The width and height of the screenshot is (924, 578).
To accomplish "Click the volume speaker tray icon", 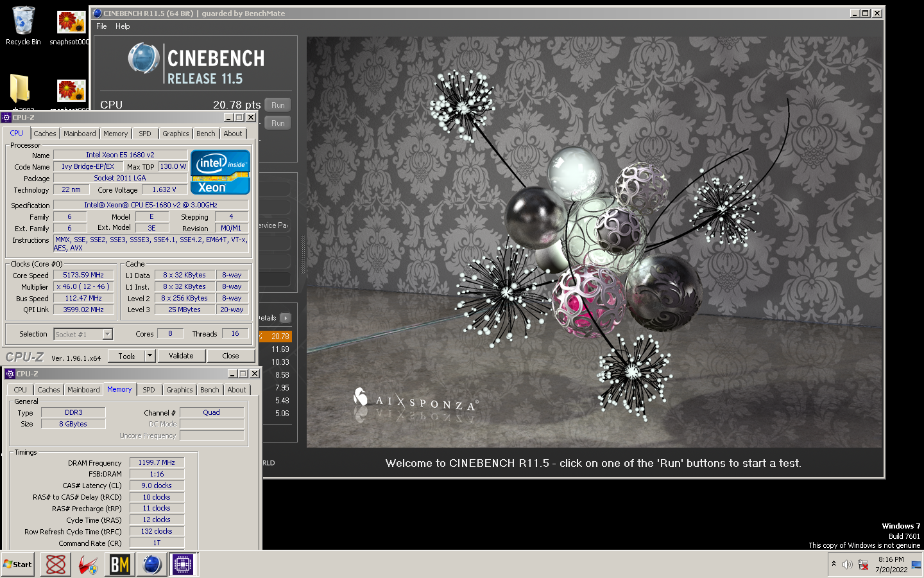I will tap(847, 565).
